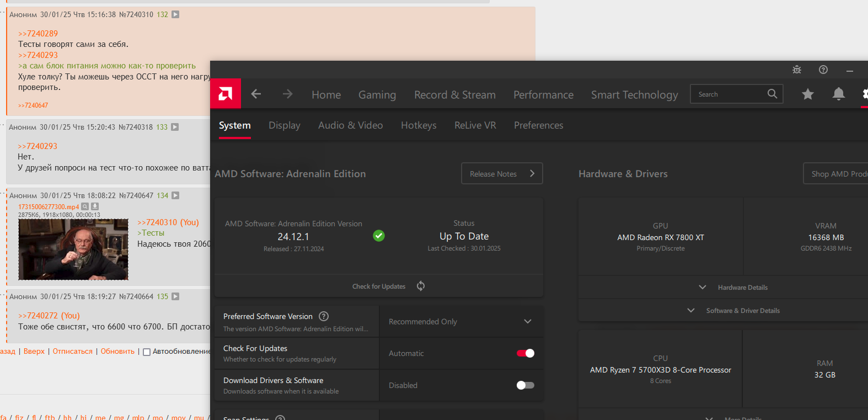Turn off automatic Check For Updates toggle
The width and height of the screenshot is (868, 420).
click(x=526, y=353)
